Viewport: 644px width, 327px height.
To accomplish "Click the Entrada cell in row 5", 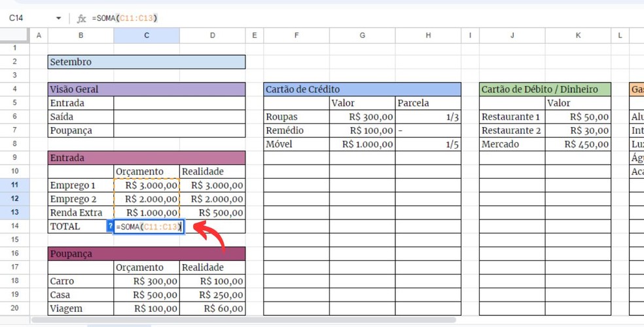I will point(81,103).
